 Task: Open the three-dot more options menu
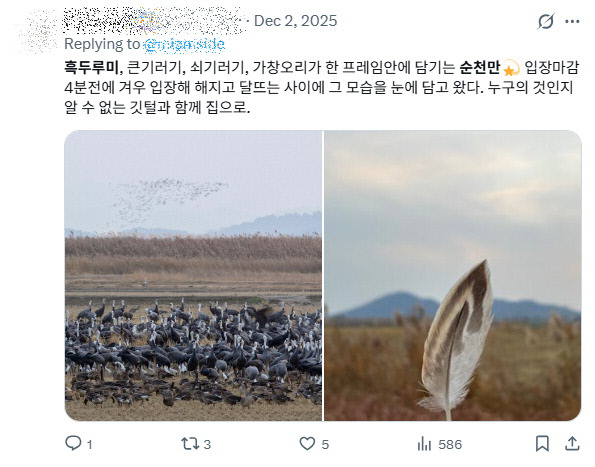[572, 21]
